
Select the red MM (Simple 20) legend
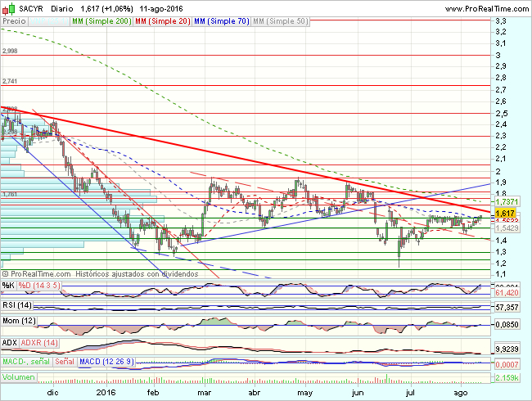160,19
